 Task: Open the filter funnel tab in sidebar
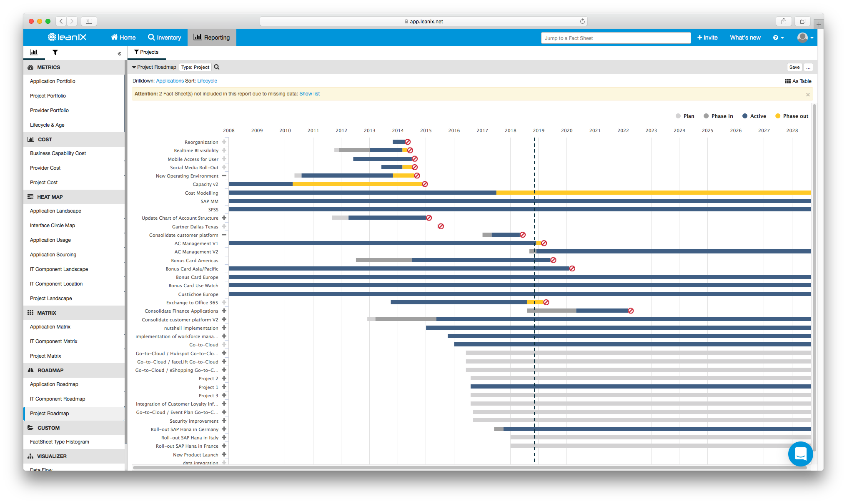pyautogui.click(x=55, y=53)
